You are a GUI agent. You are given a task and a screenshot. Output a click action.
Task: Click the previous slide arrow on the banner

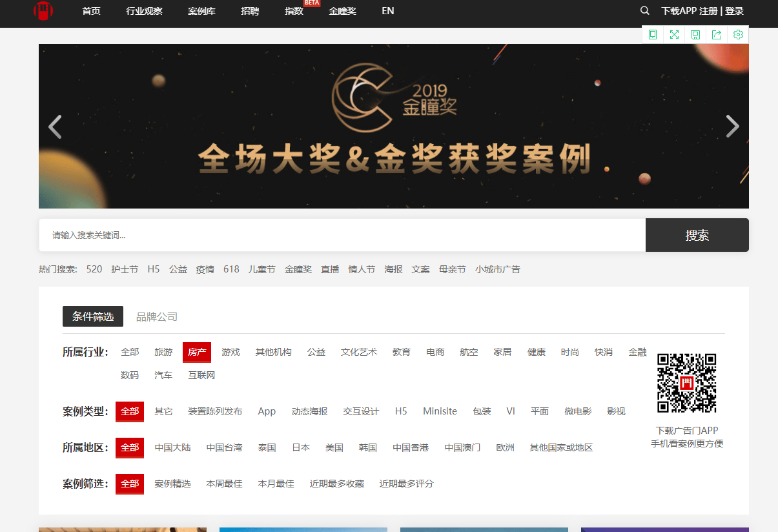click(55, 126)
